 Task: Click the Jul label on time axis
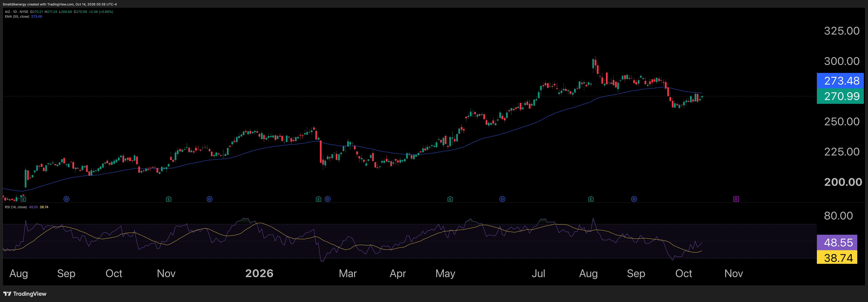click(x=538, y=273)
